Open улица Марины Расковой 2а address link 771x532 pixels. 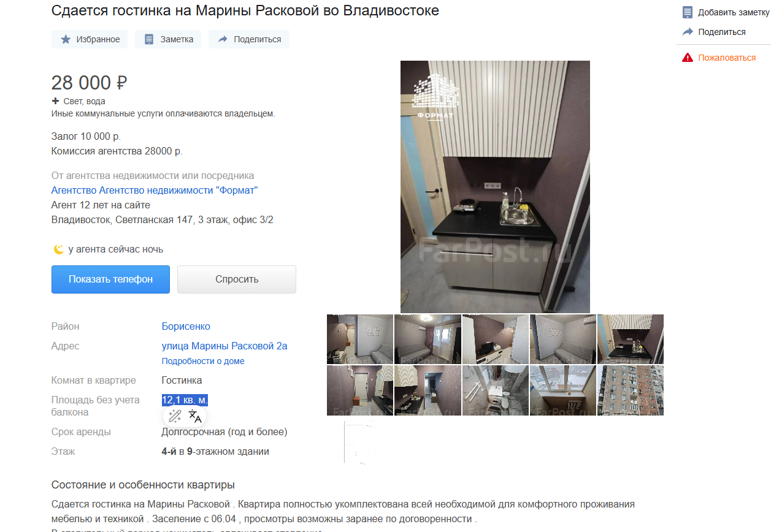coord(224,346)
